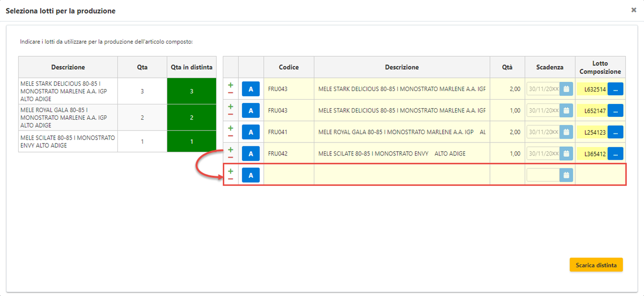Focus expiry date field in L632514 row

[x=543, y=89]
